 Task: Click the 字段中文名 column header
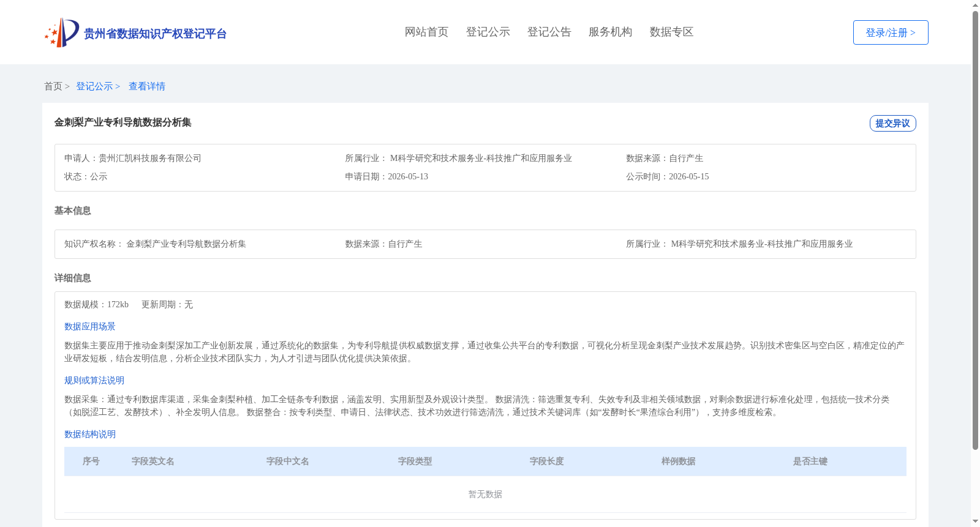pos(288,462)
